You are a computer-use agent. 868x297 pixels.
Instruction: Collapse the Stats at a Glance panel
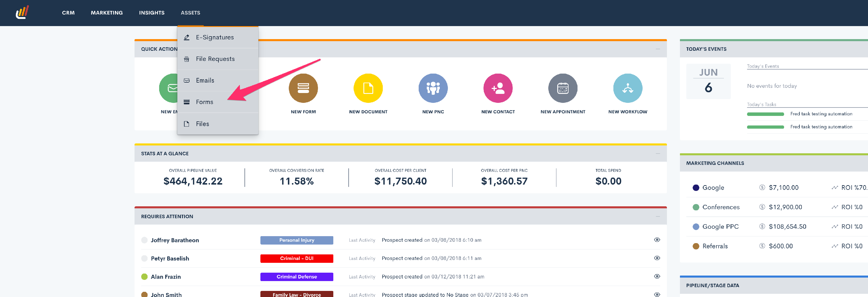pos(658,154)
